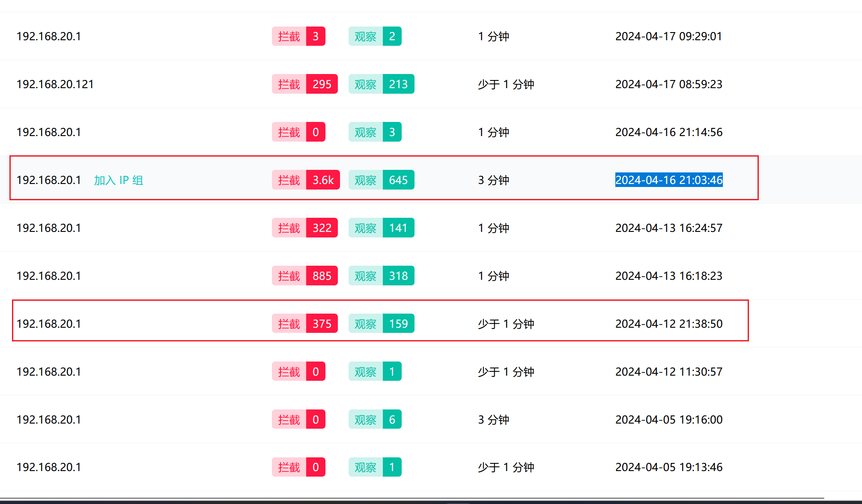This screenshot has width=862, height=504.
Task: Click the 拦截 322 badge
Action: point(304,228)
